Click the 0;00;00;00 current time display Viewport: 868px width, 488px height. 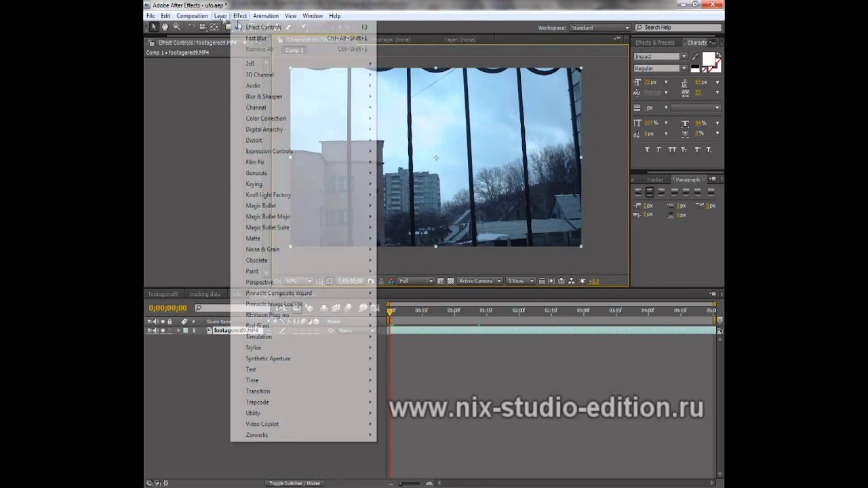167,308
